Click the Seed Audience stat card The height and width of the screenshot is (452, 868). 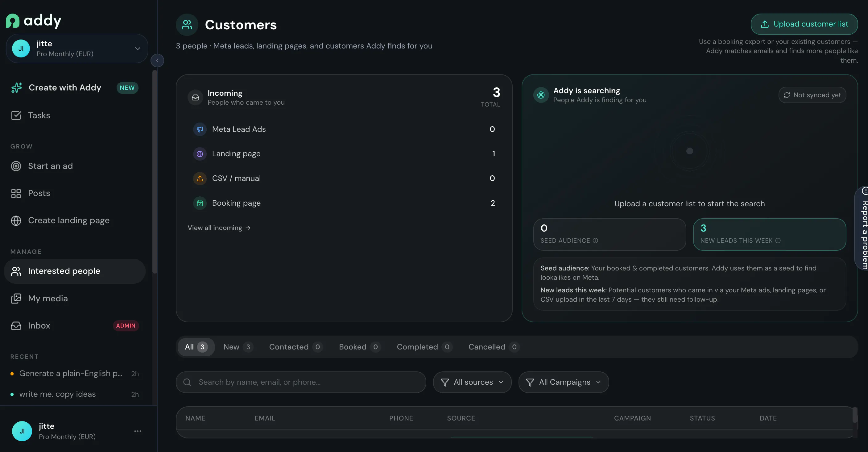coord(610,234)
